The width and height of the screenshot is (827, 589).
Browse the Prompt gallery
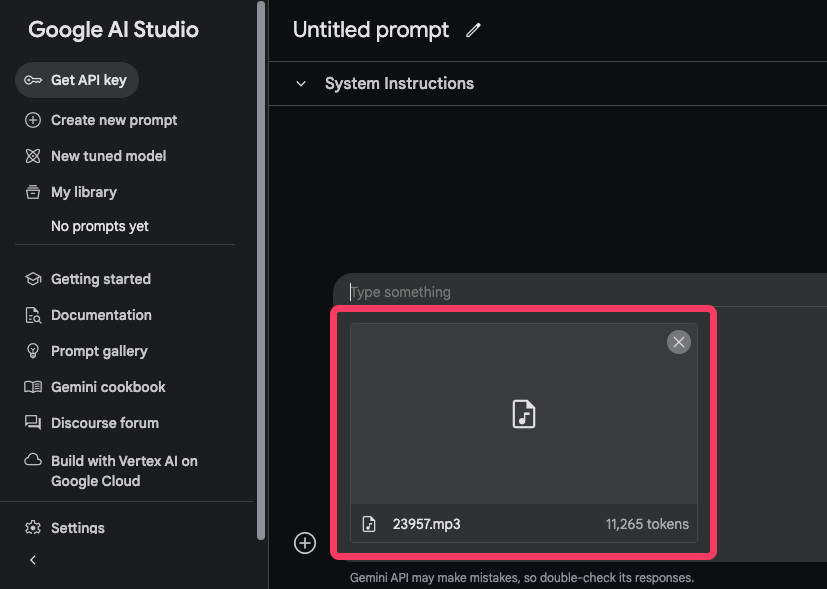tap(99, 351)
